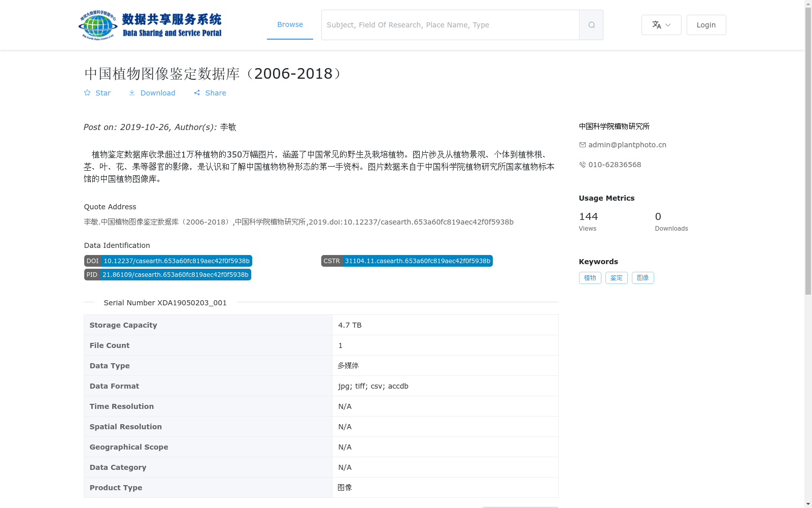Viewport: 812px width, 508px height.
Task: Click the language translate icon in header
Action: point(656,24)
